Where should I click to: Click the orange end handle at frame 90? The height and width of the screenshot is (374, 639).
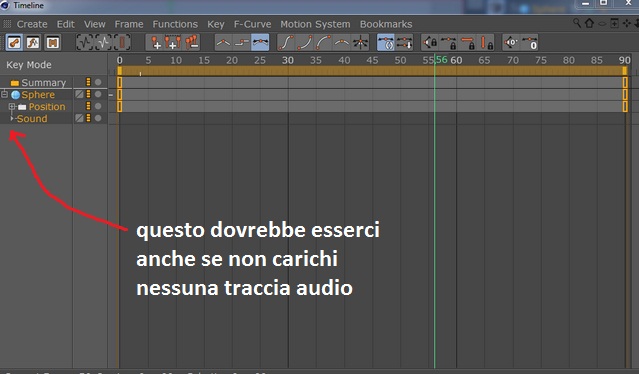tap(625, 71)
